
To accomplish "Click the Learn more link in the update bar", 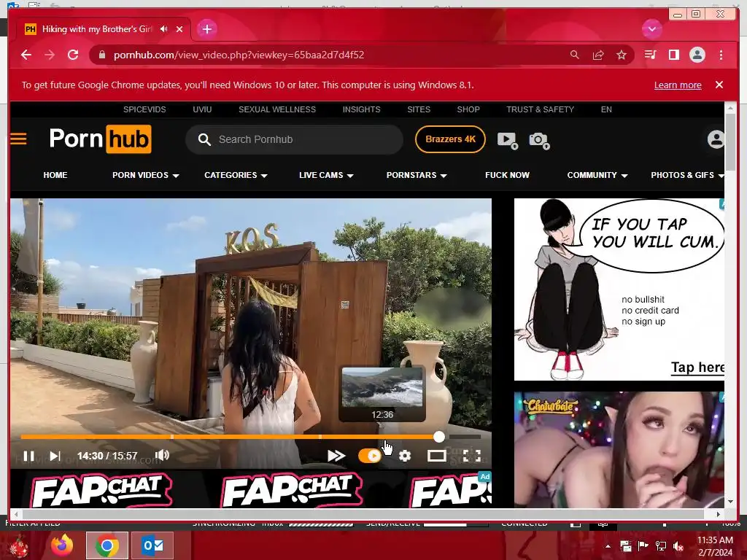I will click(x=678, y=85).
